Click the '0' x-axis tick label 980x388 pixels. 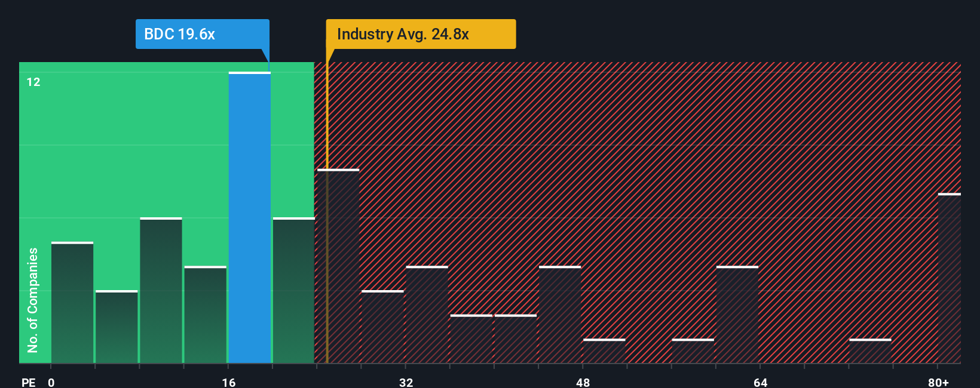[51, 382]
